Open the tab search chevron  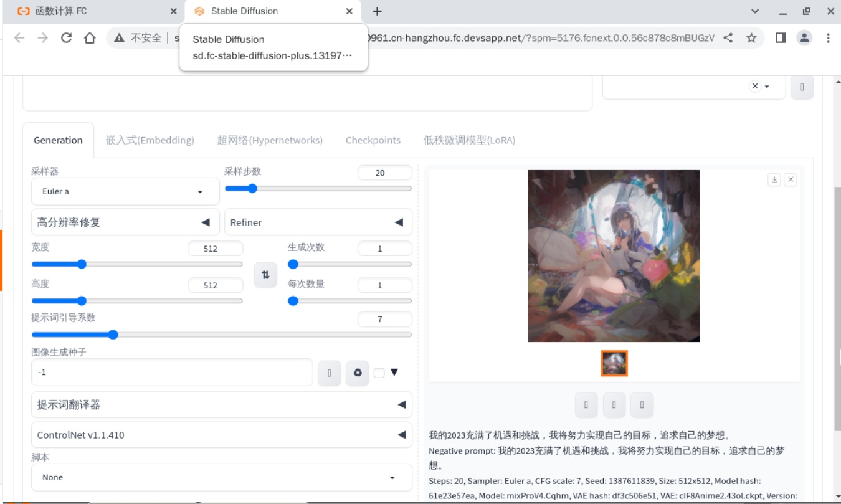click(x=755, y=11)
